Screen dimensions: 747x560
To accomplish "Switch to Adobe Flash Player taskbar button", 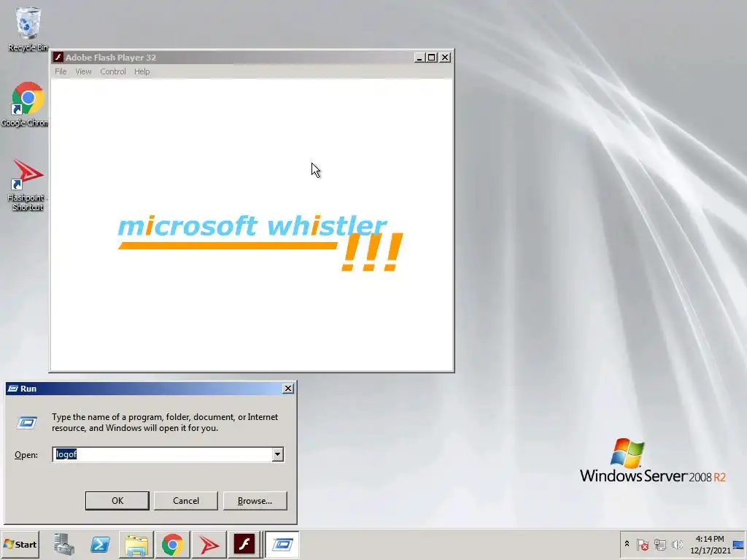I will [244, 544].
